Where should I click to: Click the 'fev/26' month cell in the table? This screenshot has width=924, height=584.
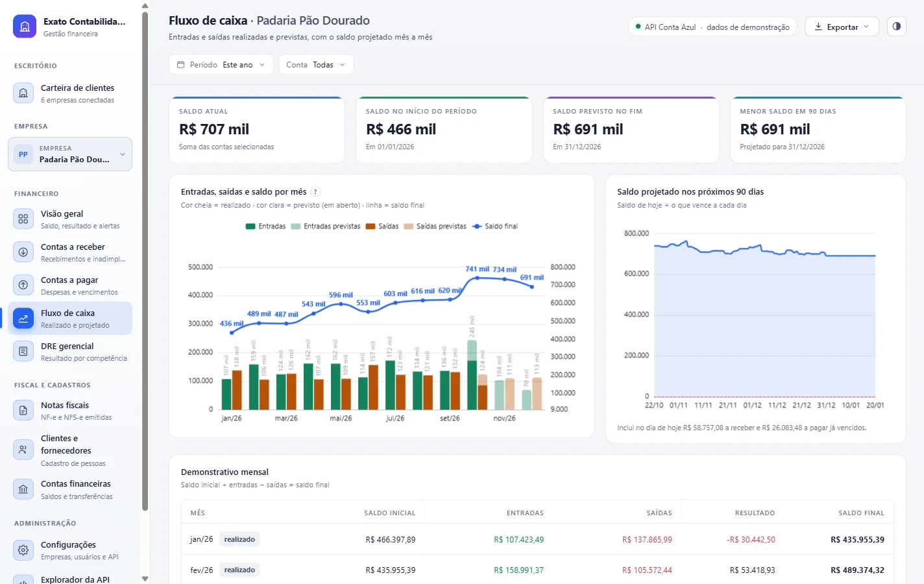click(202, 570)
